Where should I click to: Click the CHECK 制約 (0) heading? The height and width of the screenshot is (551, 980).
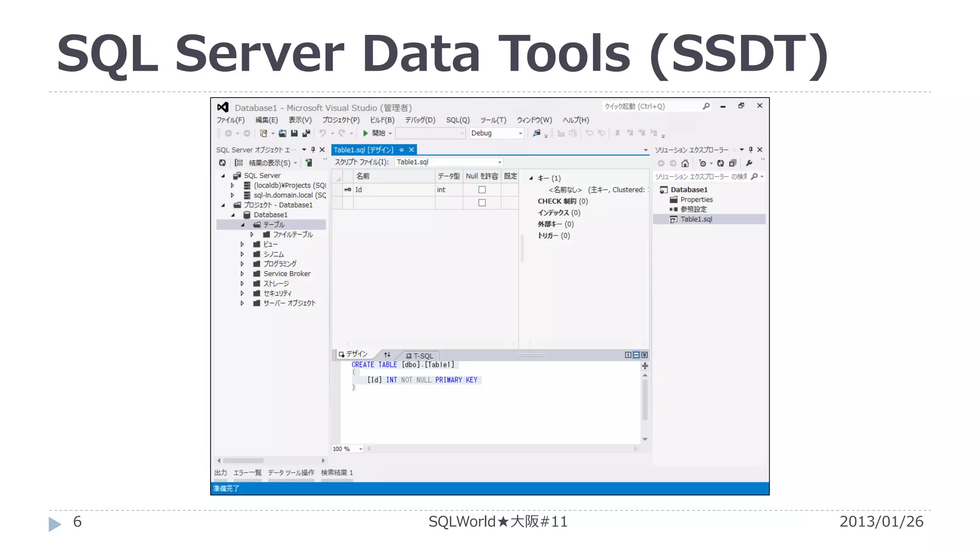click(x=563, y=201)
